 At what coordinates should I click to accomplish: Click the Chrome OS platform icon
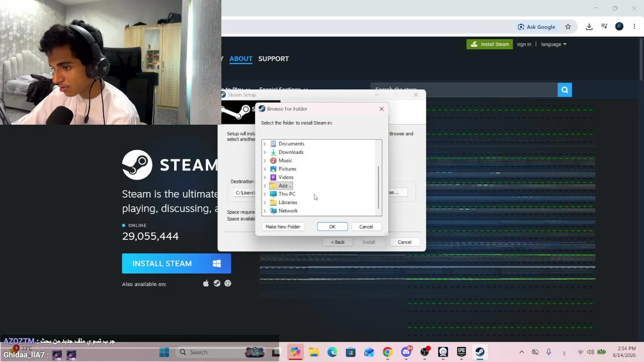pyautogui.click(x=228, y=284)
